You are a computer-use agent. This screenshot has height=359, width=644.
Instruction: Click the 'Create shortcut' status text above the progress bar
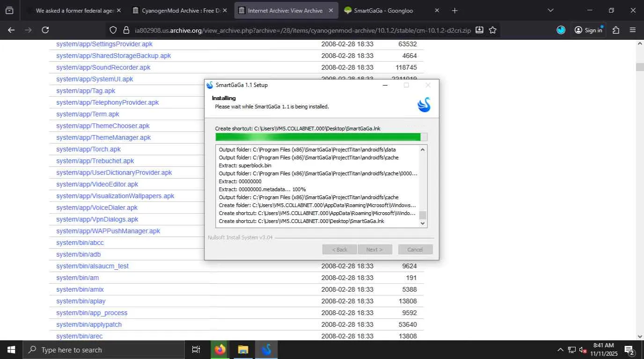pos(298,128)
